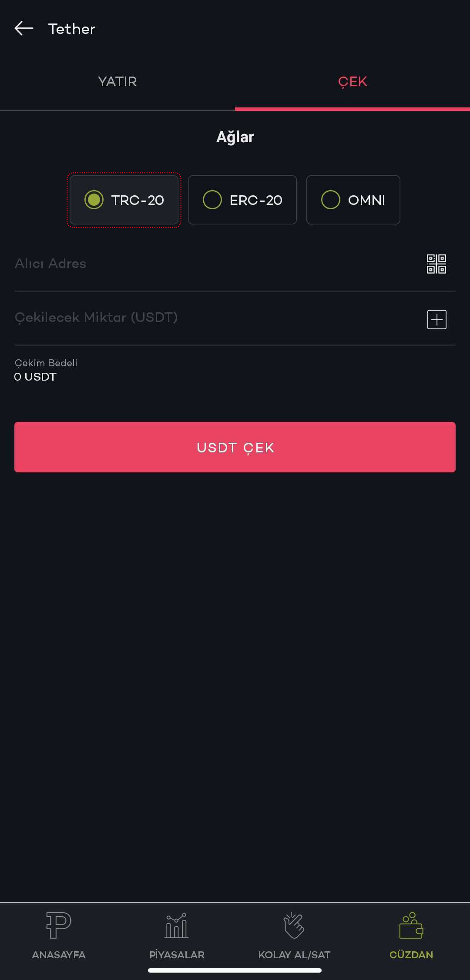Open Cüzdan wallet icon
The width and height of the screenshot is (470, 980).
click(411, 925)
